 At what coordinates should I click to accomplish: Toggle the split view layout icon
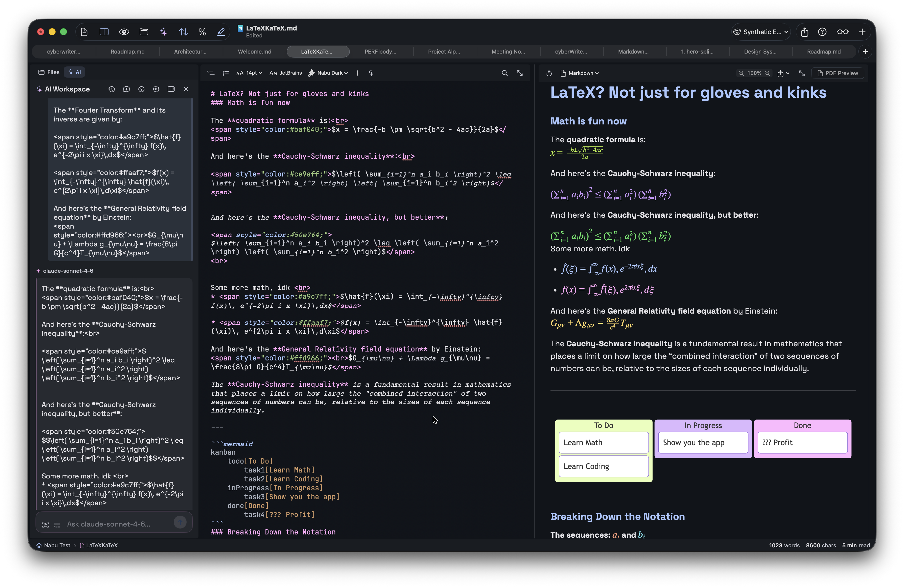[x=103, y=32]
